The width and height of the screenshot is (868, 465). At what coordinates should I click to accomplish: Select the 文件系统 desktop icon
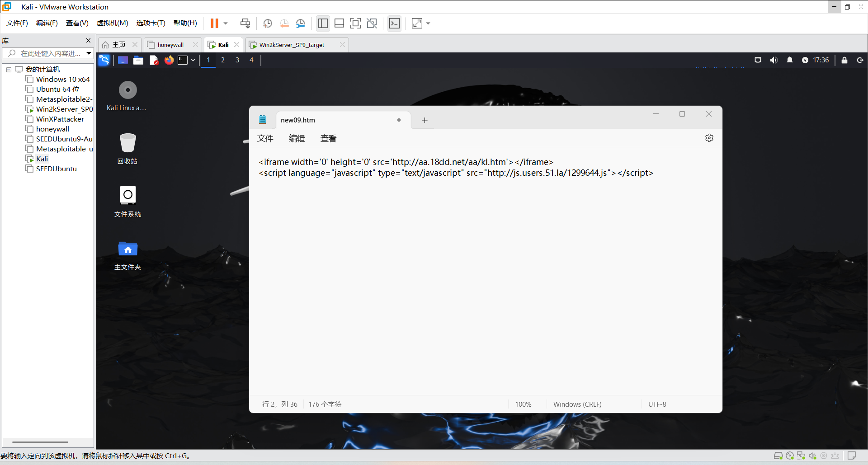127,202
